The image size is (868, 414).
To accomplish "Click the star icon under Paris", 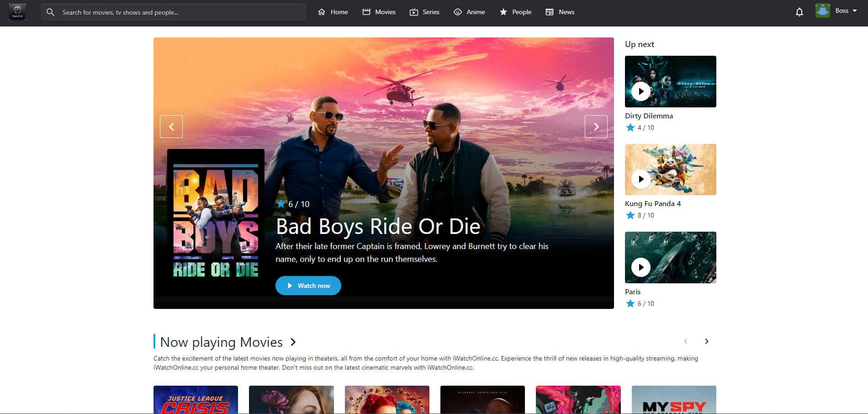I will point(630,303).
